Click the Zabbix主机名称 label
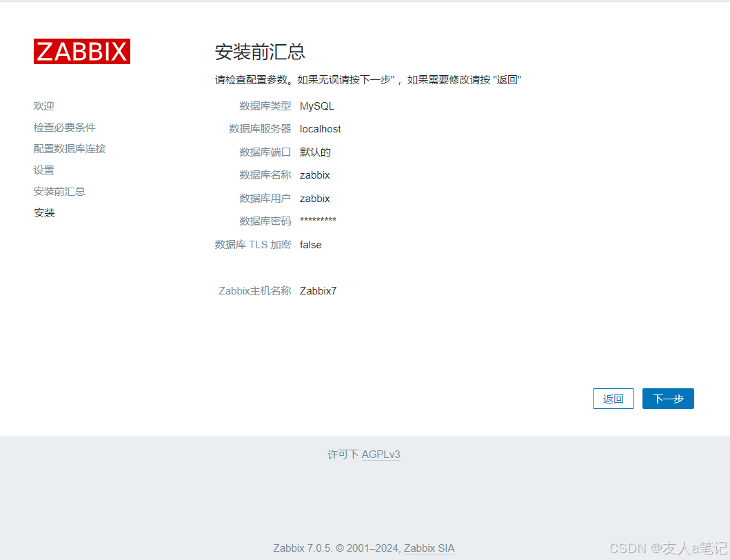The width and height of the screenshot is (730, 560). 255,291
